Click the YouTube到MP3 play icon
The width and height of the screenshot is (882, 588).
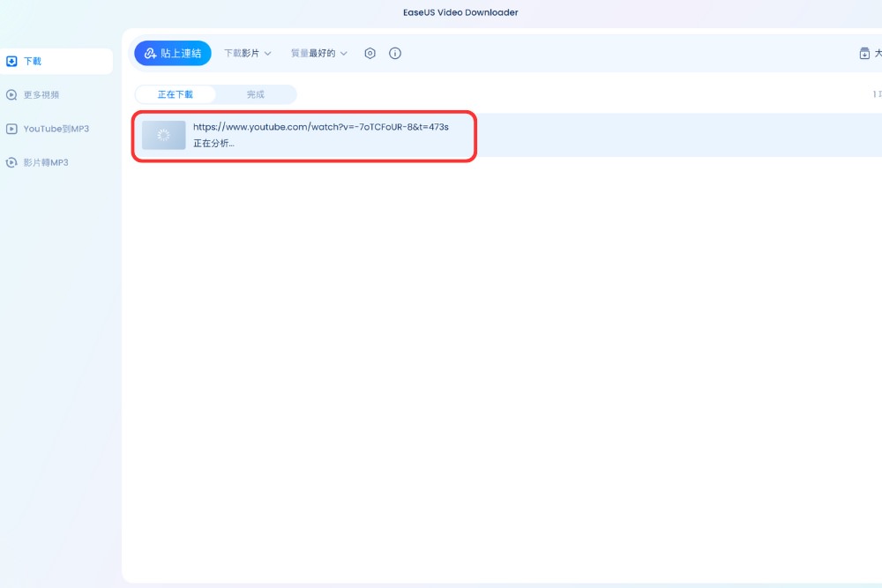coord(11,129)
